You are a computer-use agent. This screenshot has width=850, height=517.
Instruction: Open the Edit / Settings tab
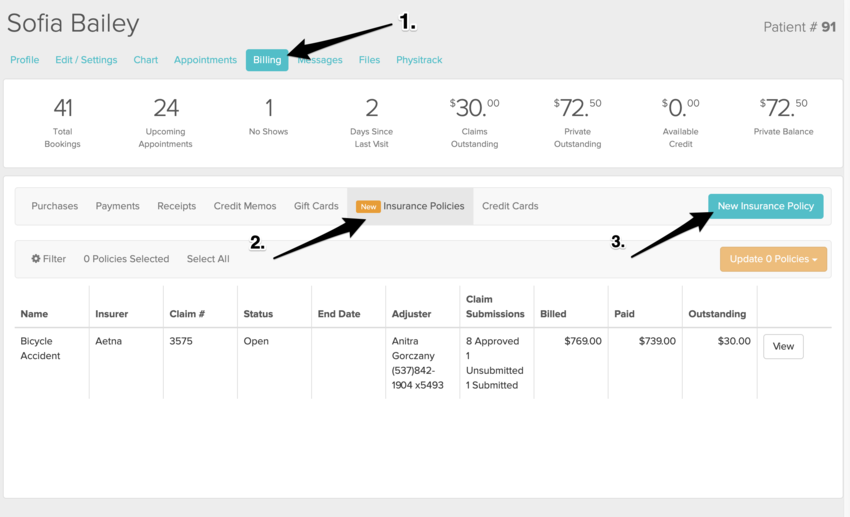coord(86,60)
